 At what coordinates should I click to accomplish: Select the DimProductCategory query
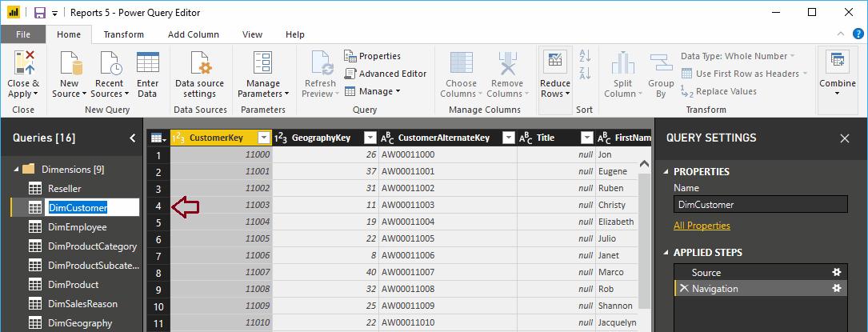click(x=92, y=246)
